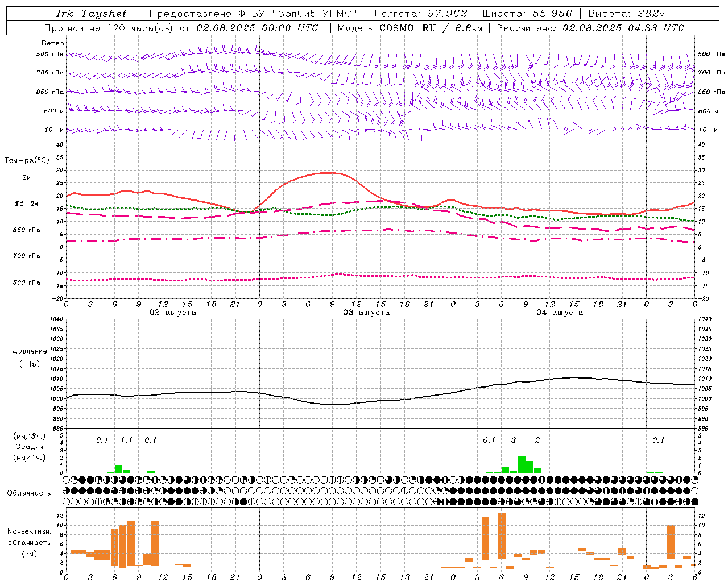Click the precipitation total value 3 on 04 августа

(x=514, y=440)
